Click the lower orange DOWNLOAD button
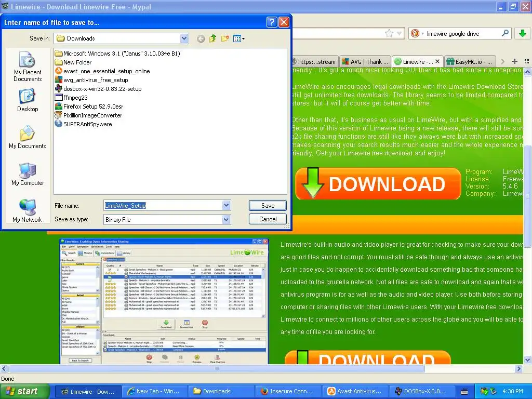This screenshot has width=532, height=399. coord(368,357)
